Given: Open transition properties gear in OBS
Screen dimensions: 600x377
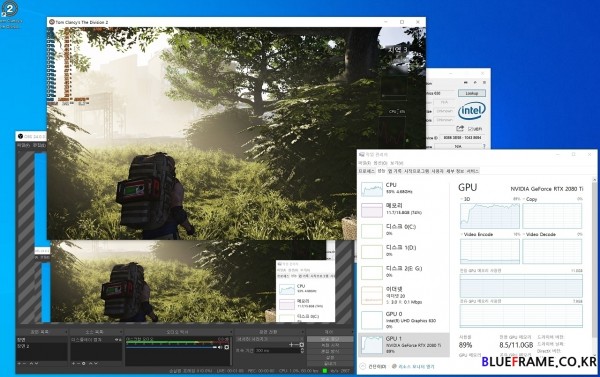Looking at the screenshot, I should pos(302,344).
